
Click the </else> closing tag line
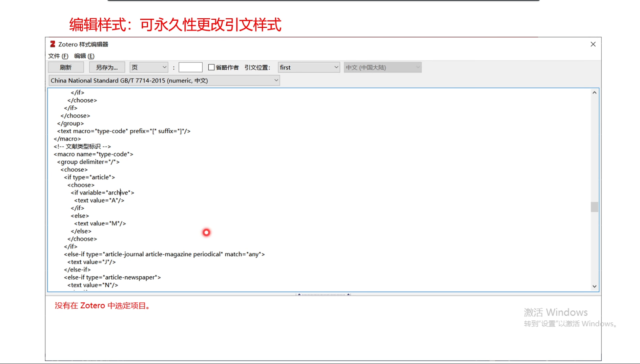pyautogui.click(x=81, y=231)
